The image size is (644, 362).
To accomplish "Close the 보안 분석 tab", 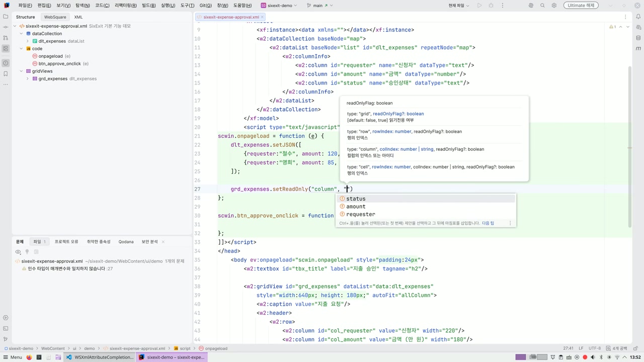I will 163,242.
